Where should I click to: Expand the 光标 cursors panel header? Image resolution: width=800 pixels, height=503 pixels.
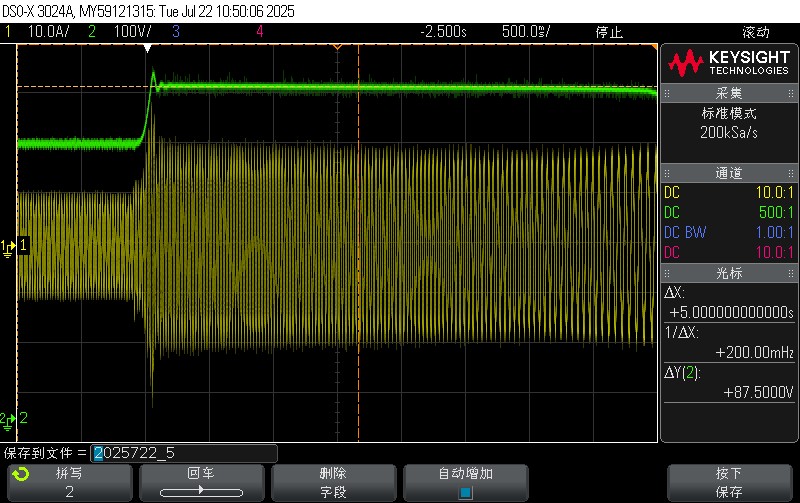click(728, 273)
